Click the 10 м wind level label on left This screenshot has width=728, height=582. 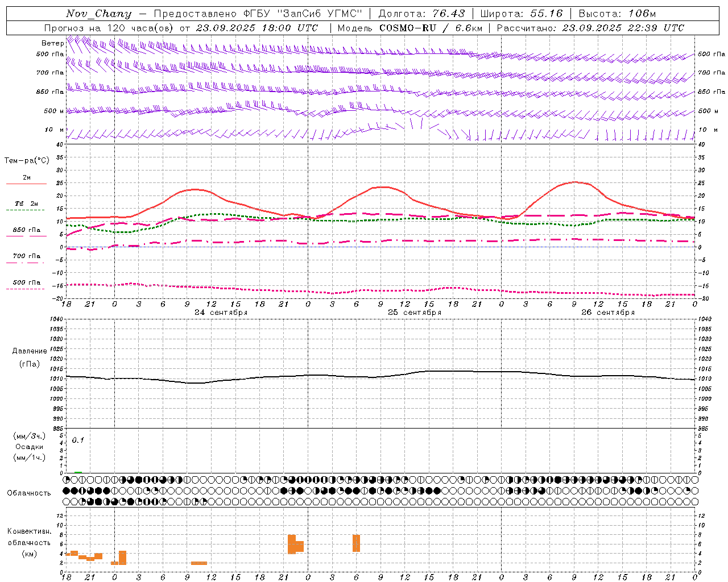click(54, 130)
